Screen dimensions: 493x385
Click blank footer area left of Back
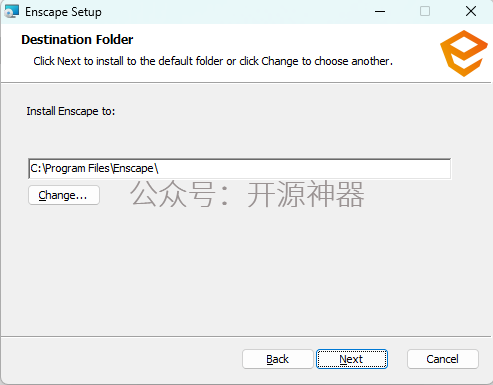(120, 359)
